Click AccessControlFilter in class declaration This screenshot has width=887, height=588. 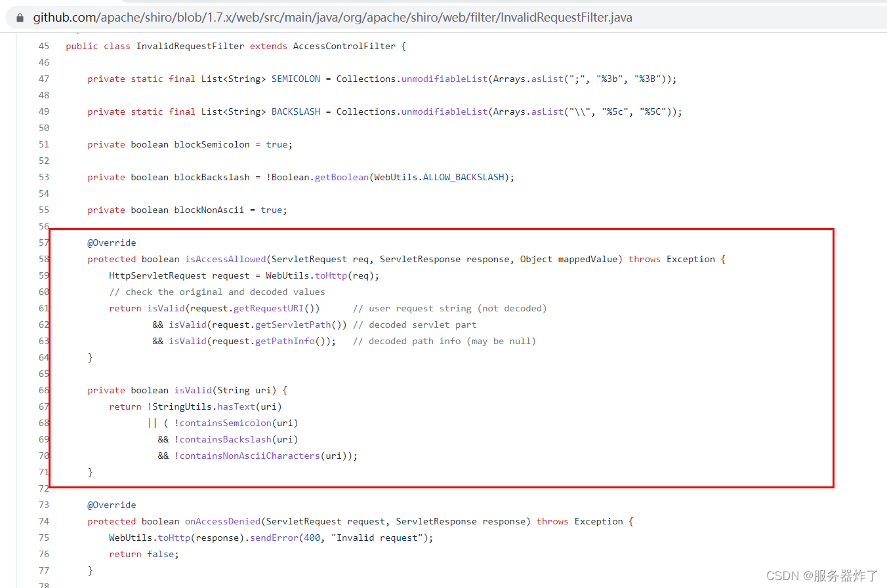(x=344, y=46)
